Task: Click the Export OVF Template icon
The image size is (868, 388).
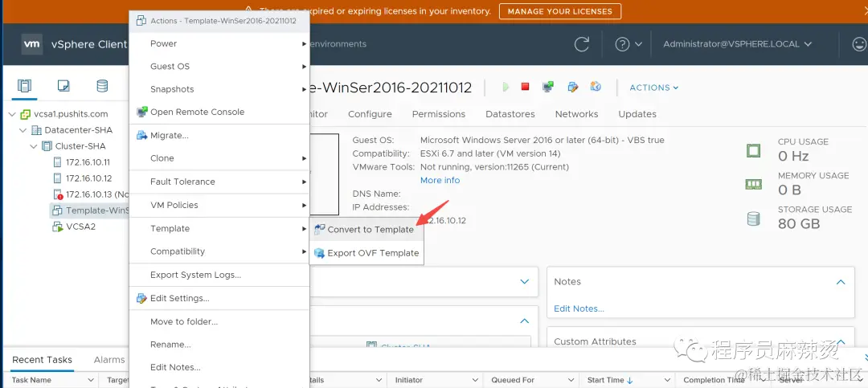Action: tap(319, 253)
